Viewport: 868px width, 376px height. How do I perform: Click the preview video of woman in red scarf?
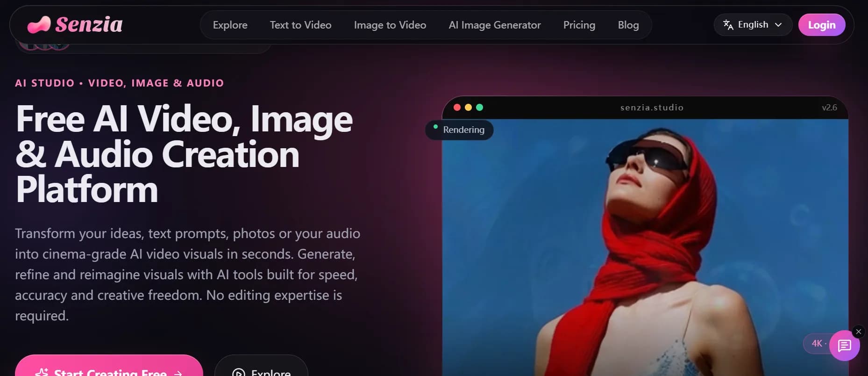pyautogui.click(x=645, y=248)
